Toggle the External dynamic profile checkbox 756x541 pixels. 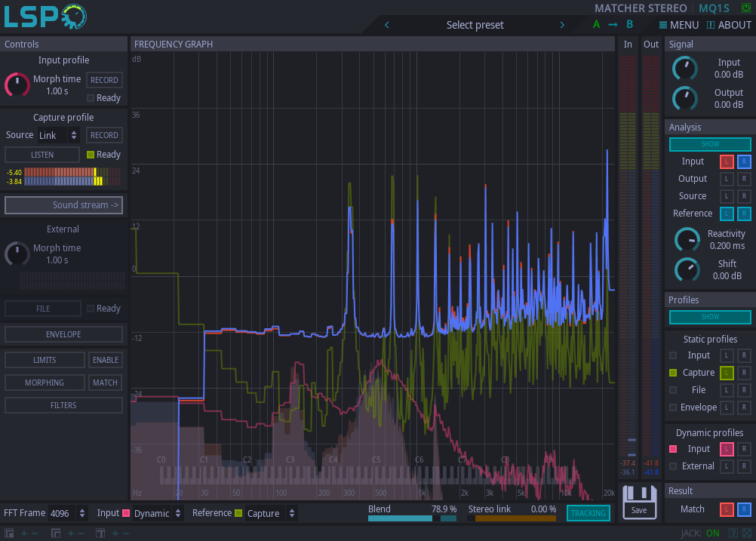673,466
